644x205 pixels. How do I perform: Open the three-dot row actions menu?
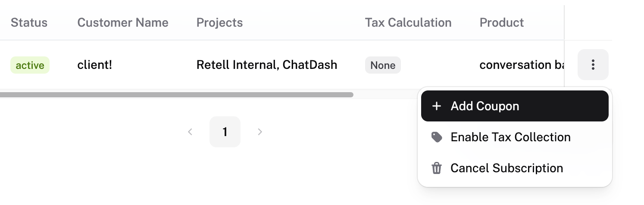coord(593,65)
